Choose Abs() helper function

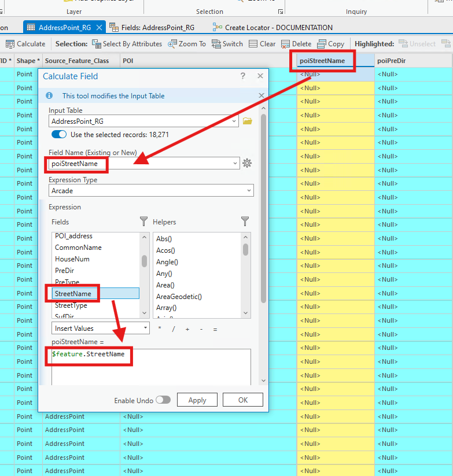click(x=164, y=239)
